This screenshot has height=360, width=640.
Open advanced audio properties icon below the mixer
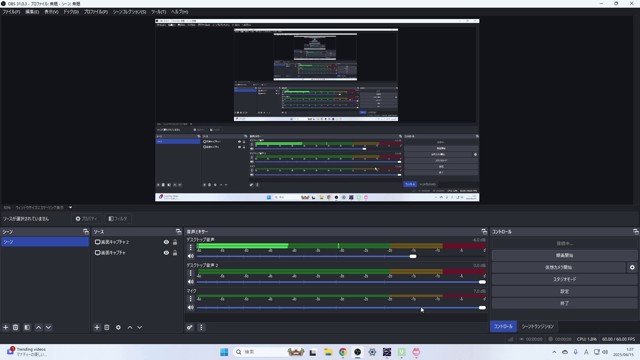coord(190,327)
